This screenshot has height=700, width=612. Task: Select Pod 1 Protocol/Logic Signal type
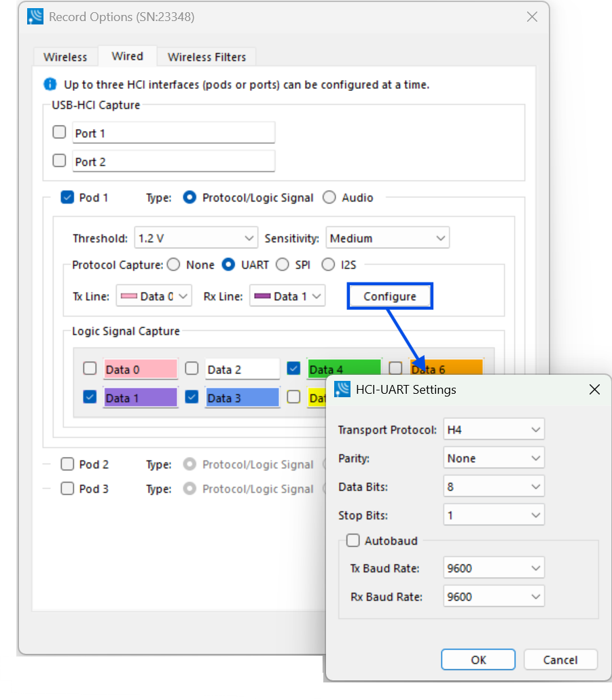(x=190, y=198)
